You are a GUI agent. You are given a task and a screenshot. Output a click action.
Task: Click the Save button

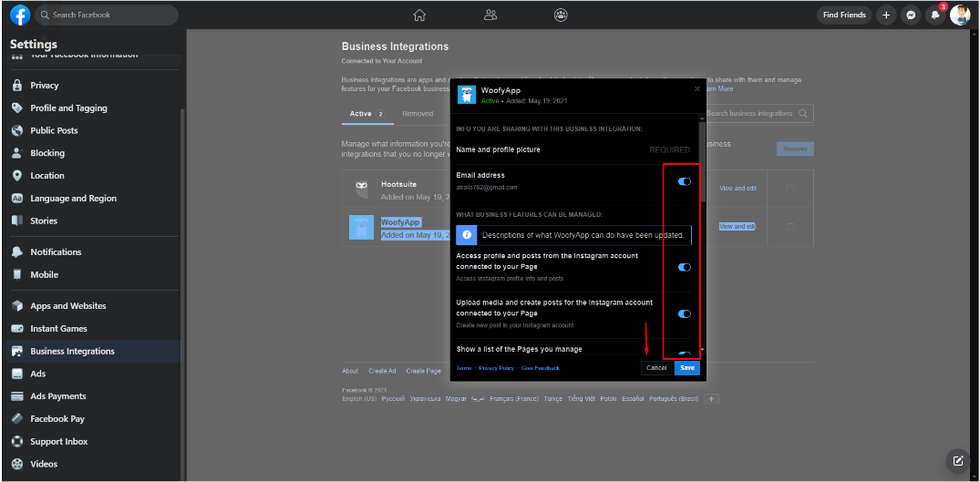click(687, 367)
